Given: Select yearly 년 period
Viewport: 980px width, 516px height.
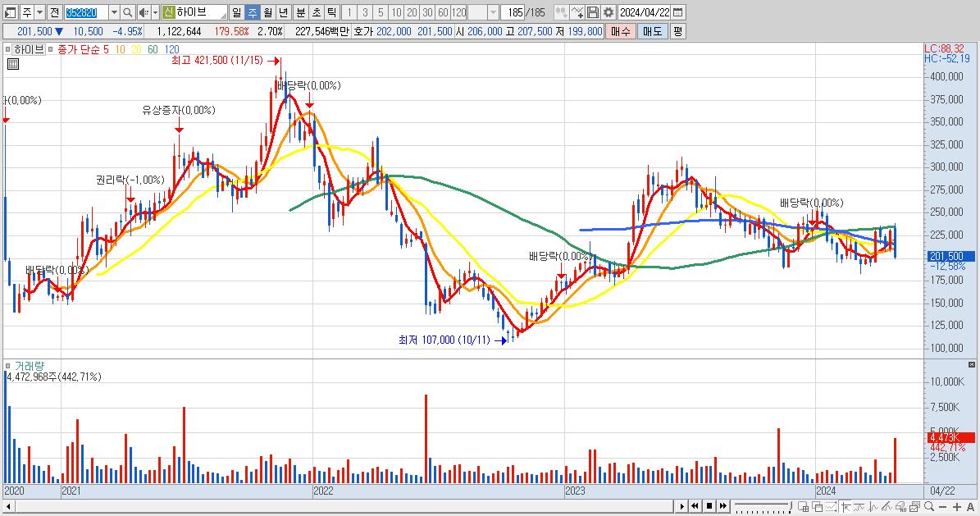Looking at the screenshot, I should pos(283,11).
